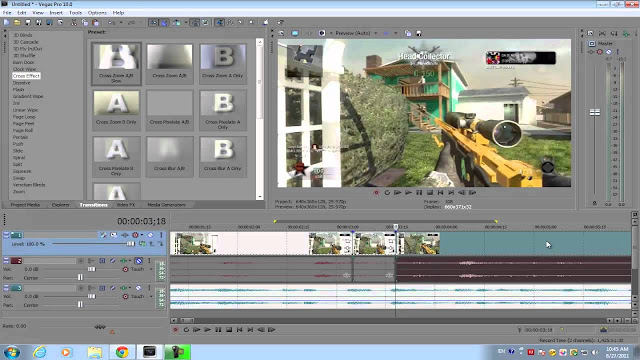Click the Chrome icon in the taskbar
Screen dimensions: 640x360
[x=122, y=352]
